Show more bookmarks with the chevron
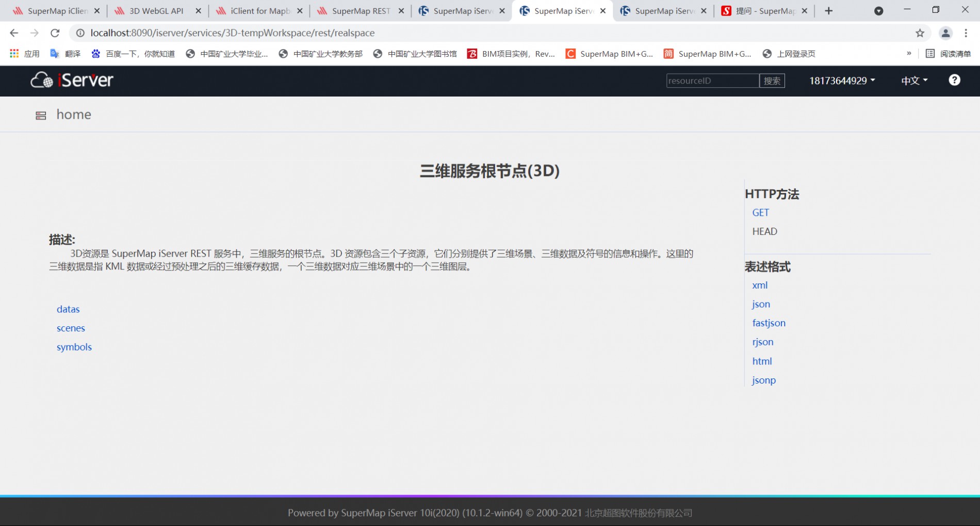 pos(909,53)
